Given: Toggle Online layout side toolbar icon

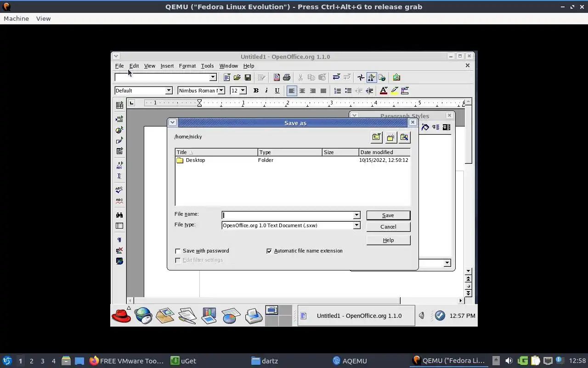Looking at the screenshot, I should 119,261.
